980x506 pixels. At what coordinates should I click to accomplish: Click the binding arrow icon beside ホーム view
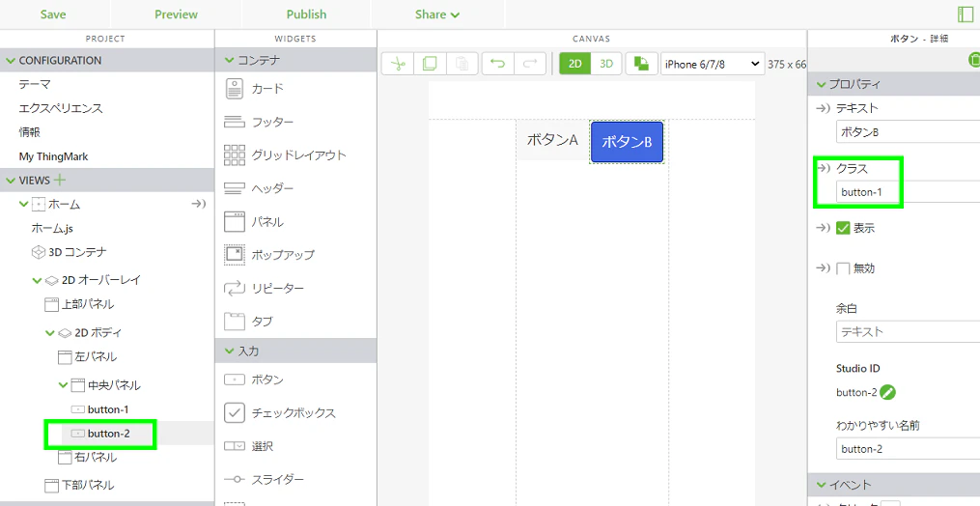click(198, 204)
